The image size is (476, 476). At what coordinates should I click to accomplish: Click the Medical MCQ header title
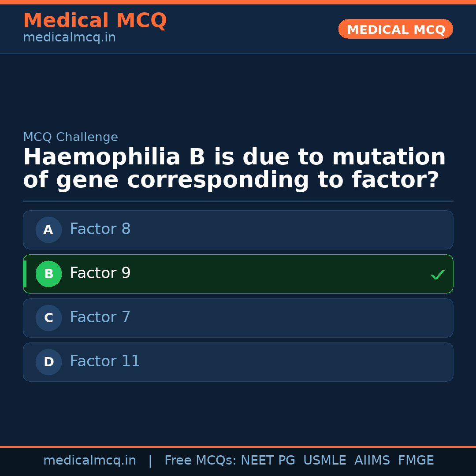point(95,21)
